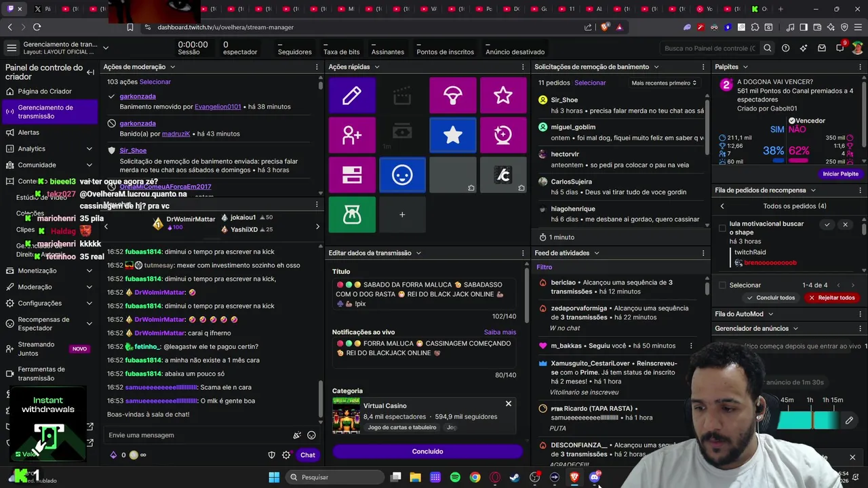Viewport: 868px width, 488px height.
Task: Click Iniciar Palpite button
Action: point(841,174)
